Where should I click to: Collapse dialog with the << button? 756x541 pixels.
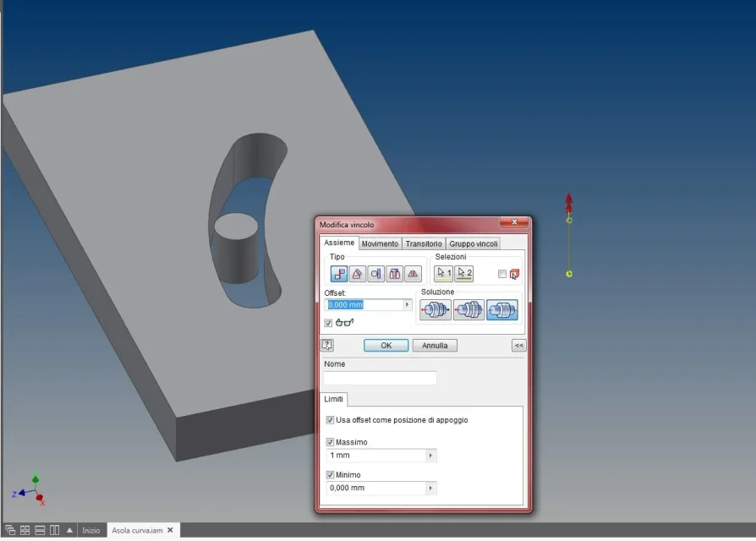(x=518, y=346)
